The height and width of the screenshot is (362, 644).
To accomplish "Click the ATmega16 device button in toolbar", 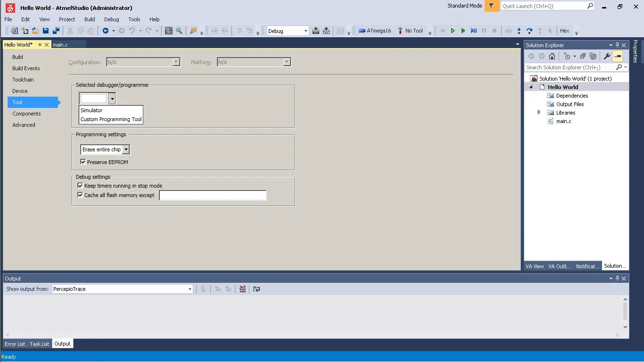I will click(x=375, y=31).
